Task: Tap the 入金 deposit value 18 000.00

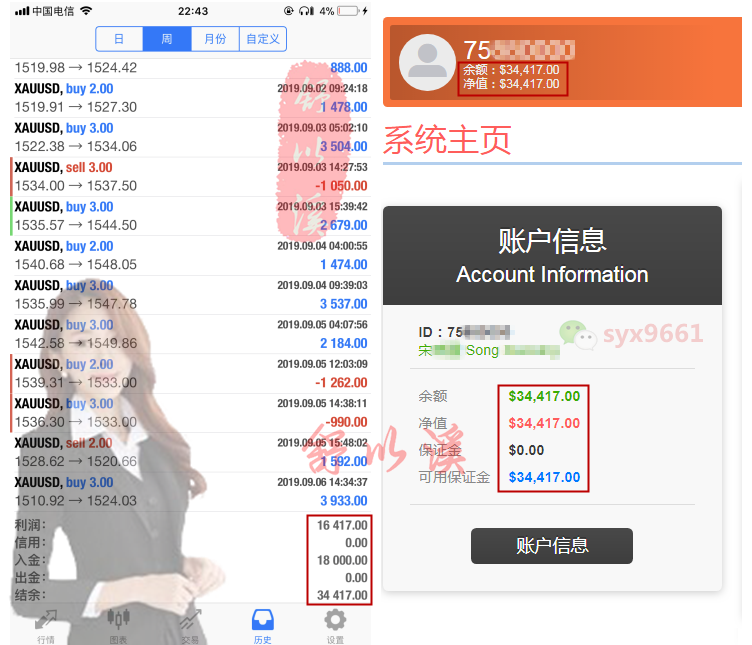Action: coord(342,560)
